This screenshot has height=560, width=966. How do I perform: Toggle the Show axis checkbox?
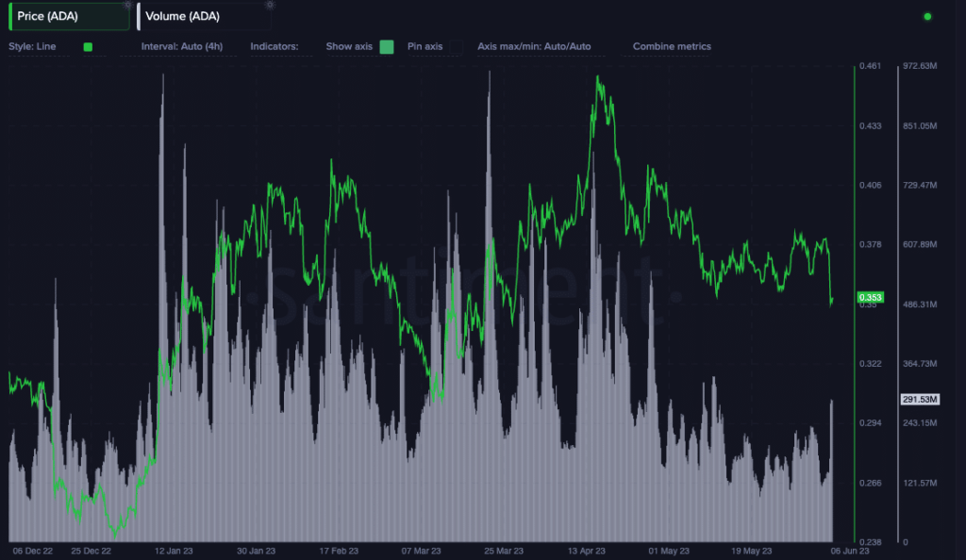[x=387, y=47]
